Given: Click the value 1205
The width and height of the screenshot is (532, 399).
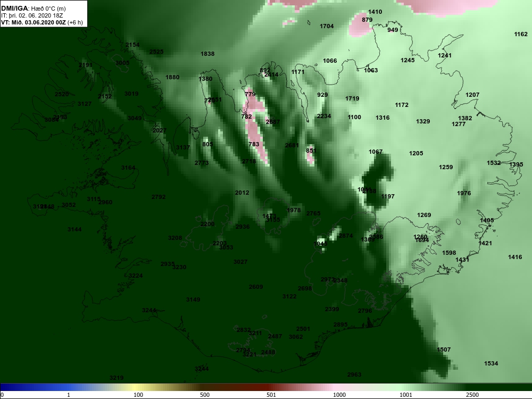Looking at the screenshot, I should click(416, 153).
